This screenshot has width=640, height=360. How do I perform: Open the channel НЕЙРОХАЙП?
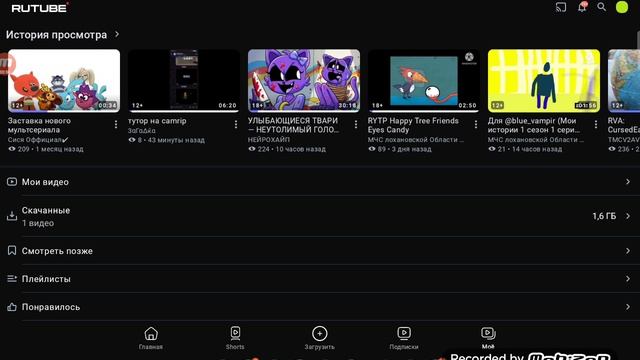click(x=269, y=140)
